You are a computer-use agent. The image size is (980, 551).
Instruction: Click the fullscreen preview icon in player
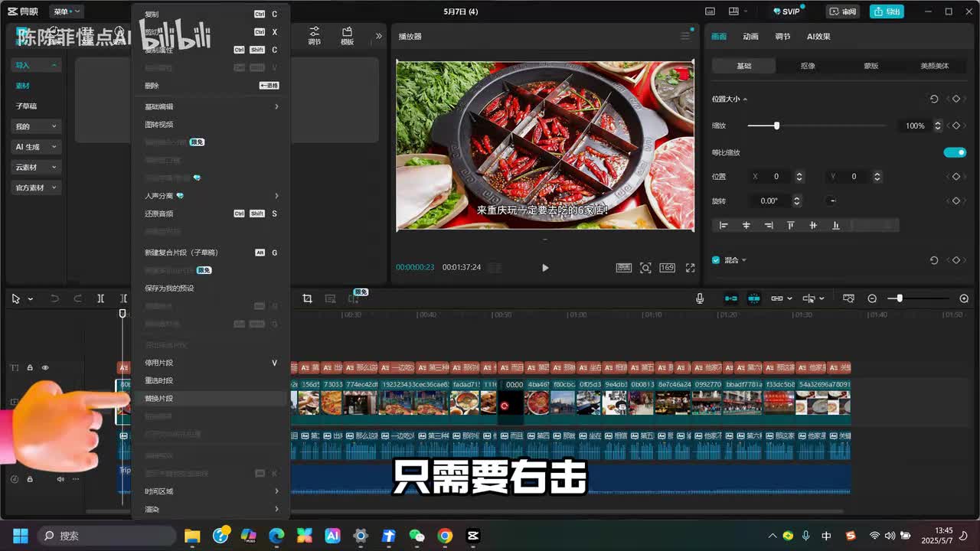(x=690, y=268)
